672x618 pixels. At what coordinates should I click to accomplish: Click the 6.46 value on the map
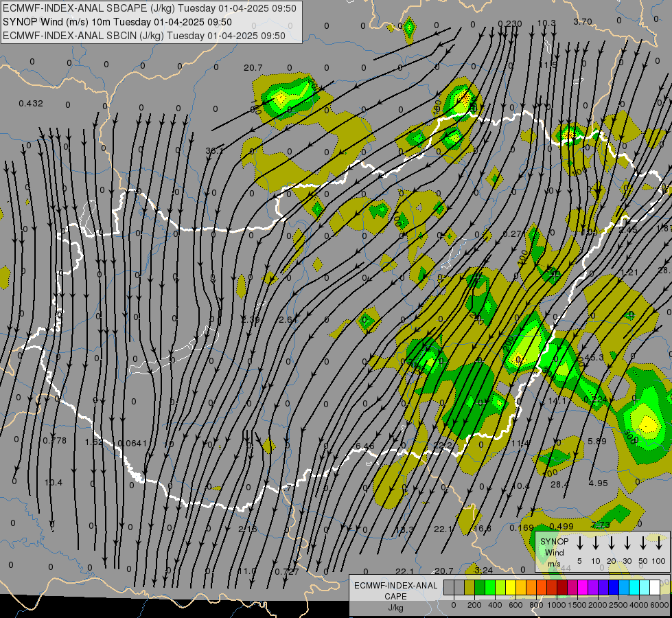[x=365, y=447]
